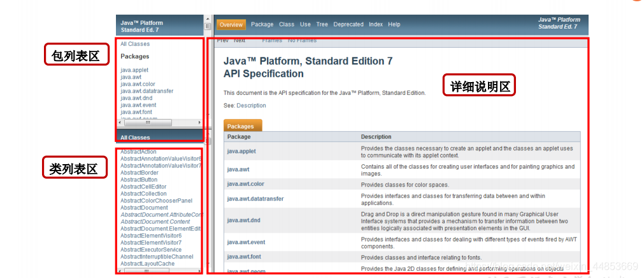The height and width of the screenshot is (278, 644).
Task: Select java.awt.event in the left package list
Action: coord(138,105)
